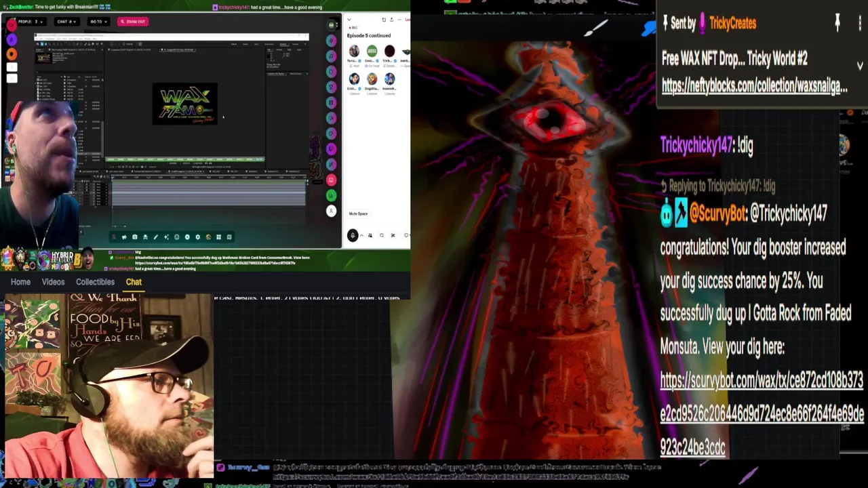Click the Host avatar in Space panel

pos(354,51)
